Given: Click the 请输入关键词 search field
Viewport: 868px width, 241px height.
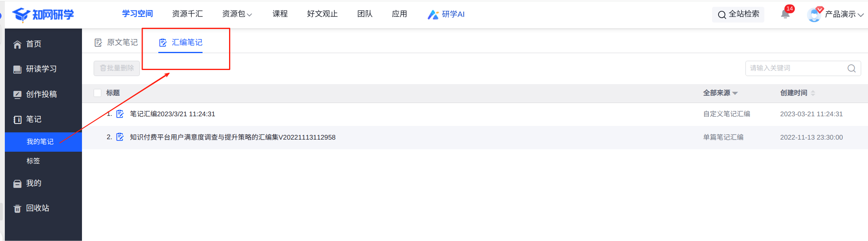Looking at the screenshot, I should [x=796, y=68].
